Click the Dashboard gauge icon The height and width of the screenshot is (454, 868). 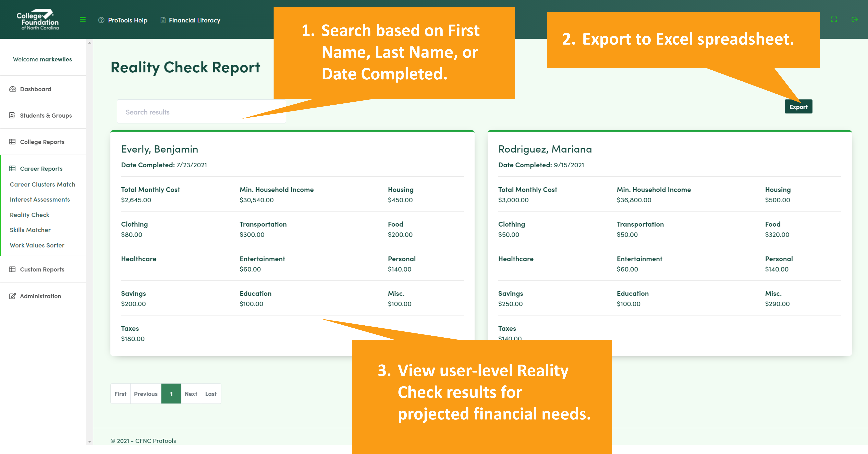[13, 89]
